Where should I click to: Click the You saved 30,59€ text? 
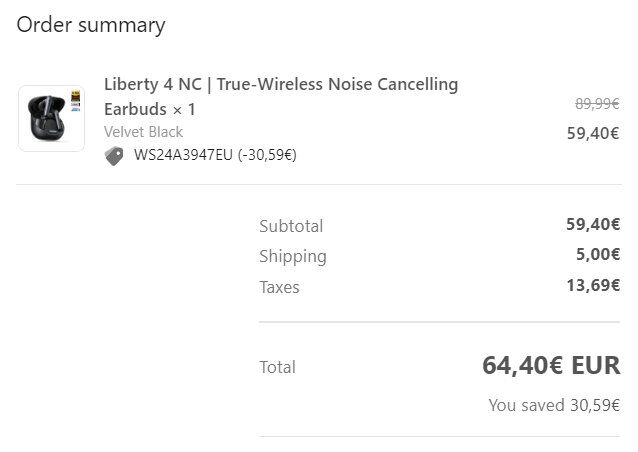pos(554,405)
